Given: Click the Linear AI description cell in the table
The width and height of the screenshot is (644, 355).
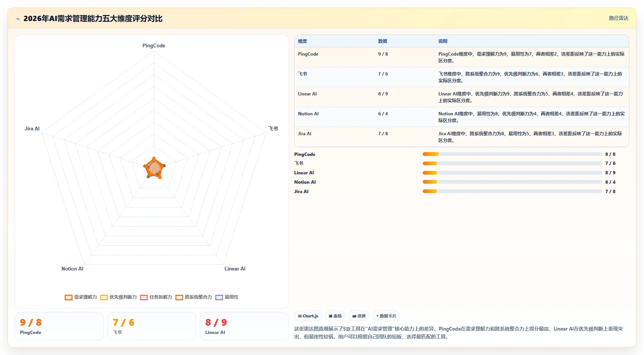Looking at the screenshot, I should [x=531, y=97].
